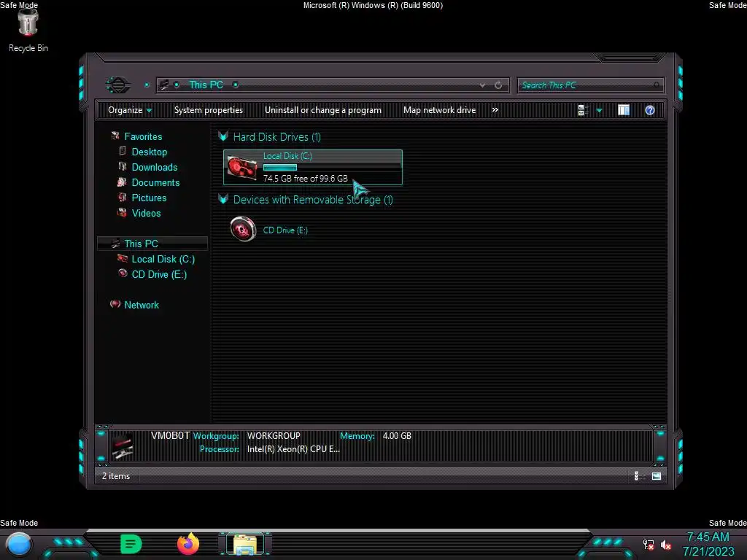Image resolution: width=747 pixels, height=560 pixels.
Task: Toggle the preview pane
Action: [624, 111]
